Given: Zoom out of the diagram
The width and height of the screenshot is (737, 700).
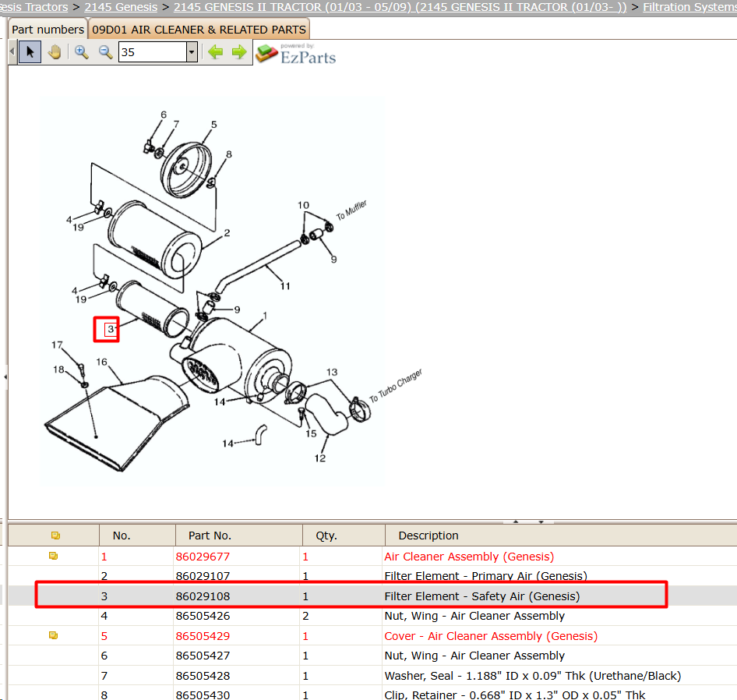Looking at the screenshot, I should pos(105,51).
